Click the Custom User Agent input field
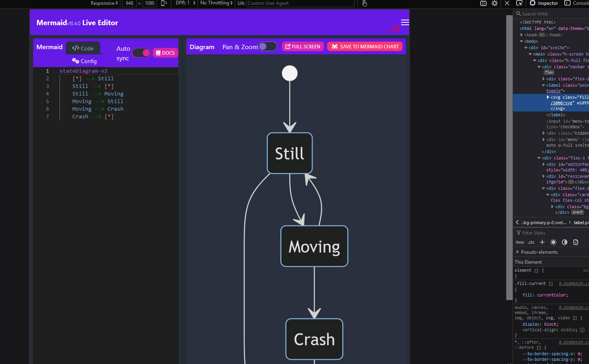Image resolution: width=589 pixels, height=364 pixels. coord(300,4)
